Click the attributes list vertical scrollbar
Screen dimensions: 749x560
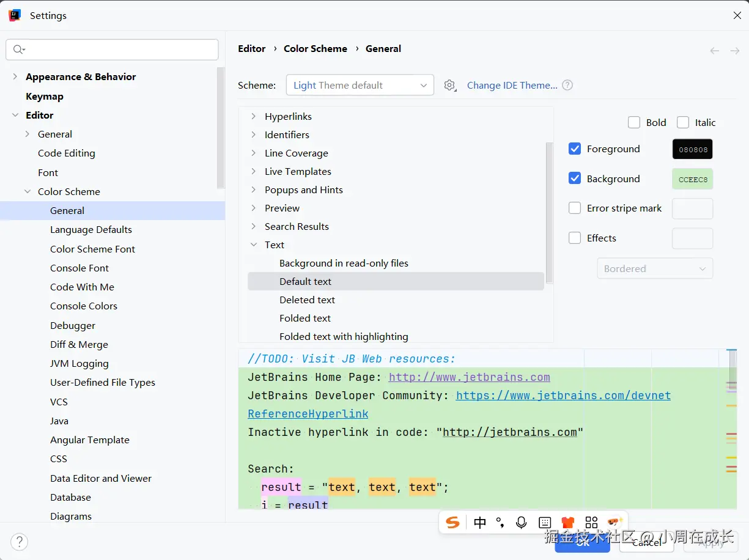pos(549,212)
